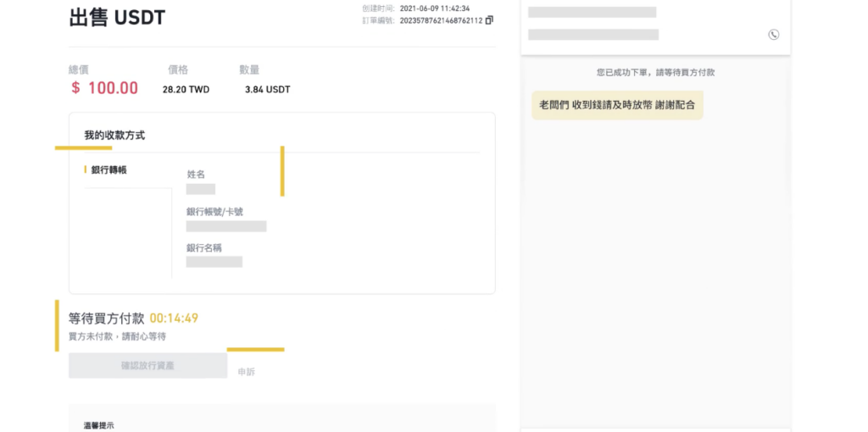Copy the order number with copy icon

click(x=489, y=20)
